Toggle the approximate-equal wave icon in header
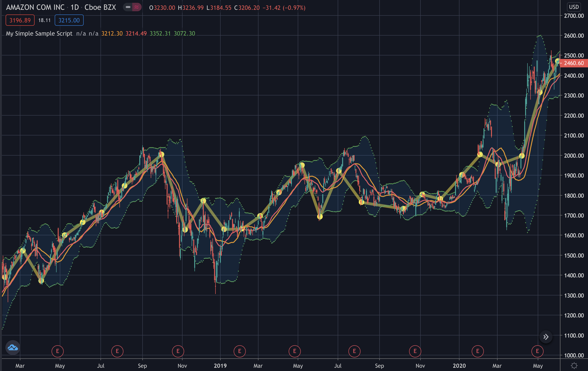 click(x=137, y=7)
